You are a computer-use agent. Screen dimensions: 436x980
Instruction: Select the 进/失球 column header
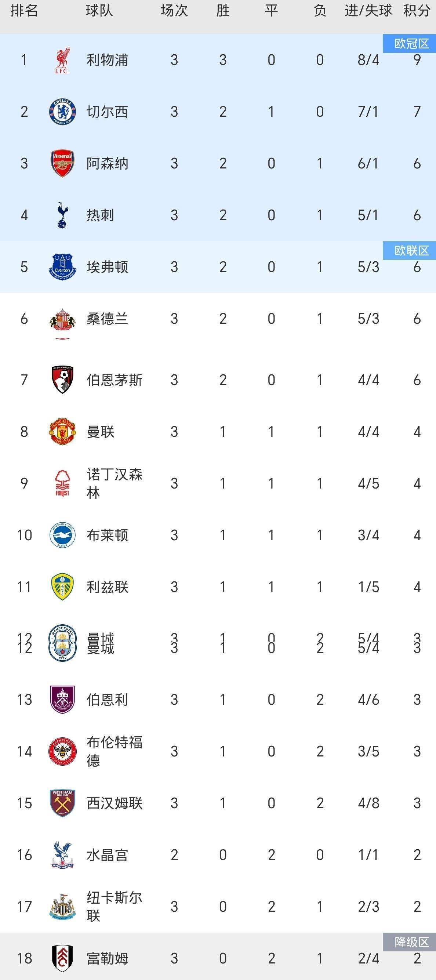click(x=368, y=11)
